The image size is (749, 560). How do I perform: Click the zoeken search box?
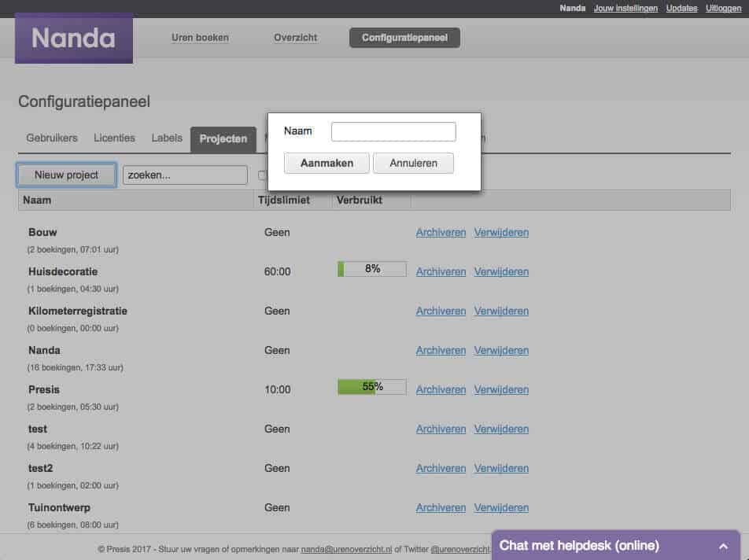[185, 175]
